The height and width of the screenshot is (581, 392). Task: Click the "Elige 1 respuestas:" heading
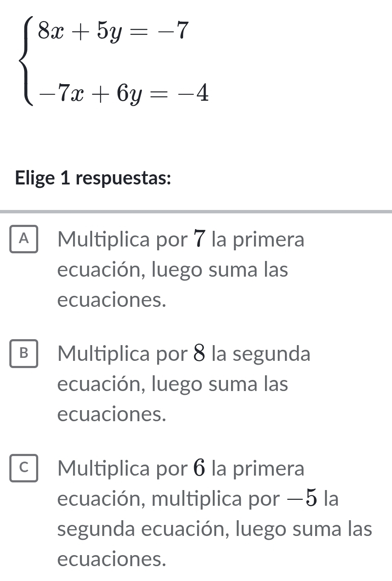93,179
